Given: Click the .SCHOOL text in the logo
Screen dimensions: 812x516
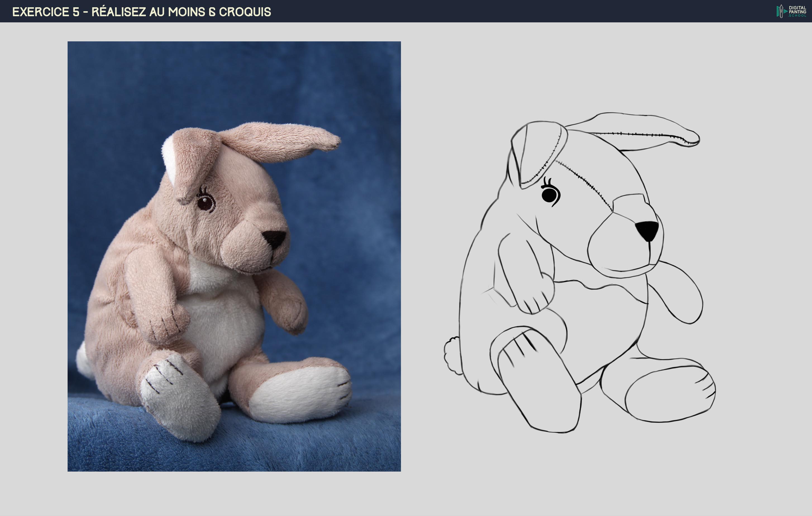Looking at the screenshot, I should 797,16.
